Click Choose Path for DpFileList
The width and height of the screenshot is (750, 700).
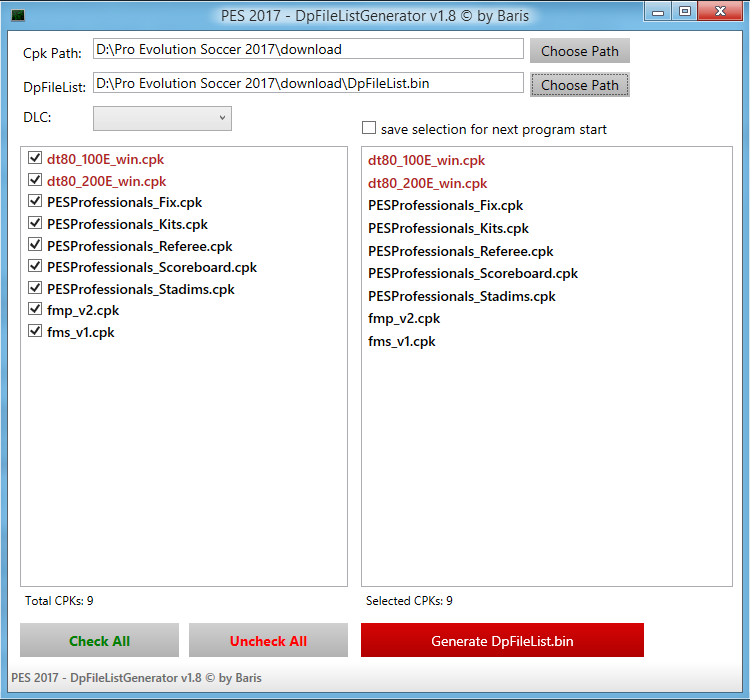pos(580,85)
